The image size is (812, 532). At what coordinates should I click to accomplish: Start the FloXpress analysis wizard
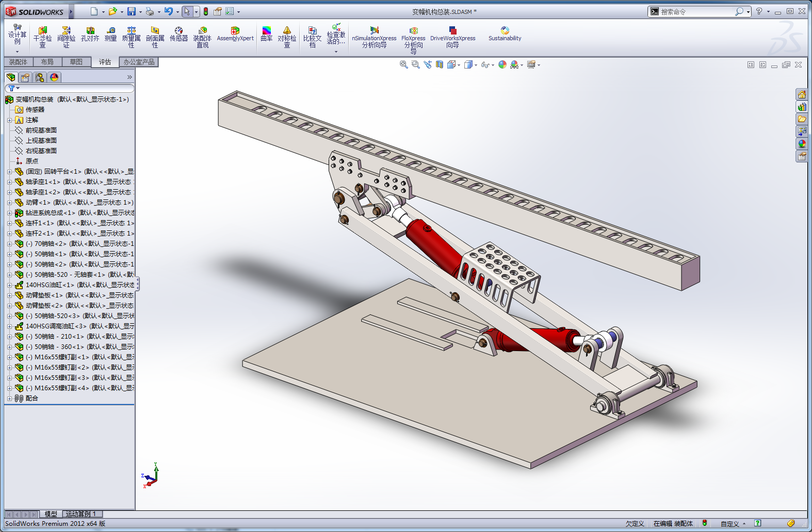[x=413, y=40]
